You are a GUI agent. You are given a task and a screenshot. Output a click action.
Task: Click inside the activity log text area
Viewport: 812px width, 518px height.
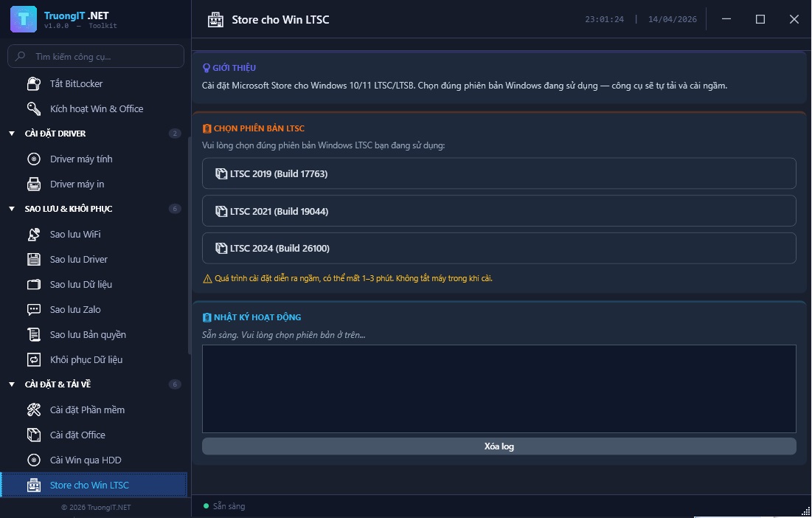coord(499,388)
